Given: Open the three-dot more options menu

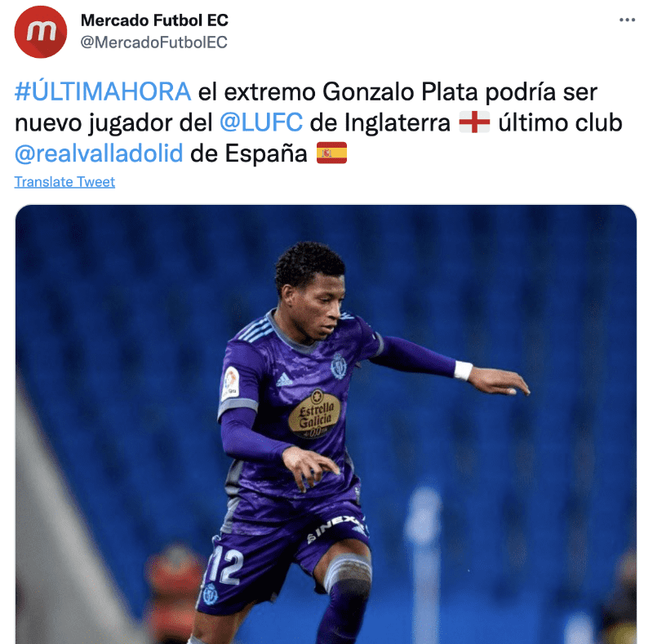Looking at the screenshot, I should pos(627,20).
